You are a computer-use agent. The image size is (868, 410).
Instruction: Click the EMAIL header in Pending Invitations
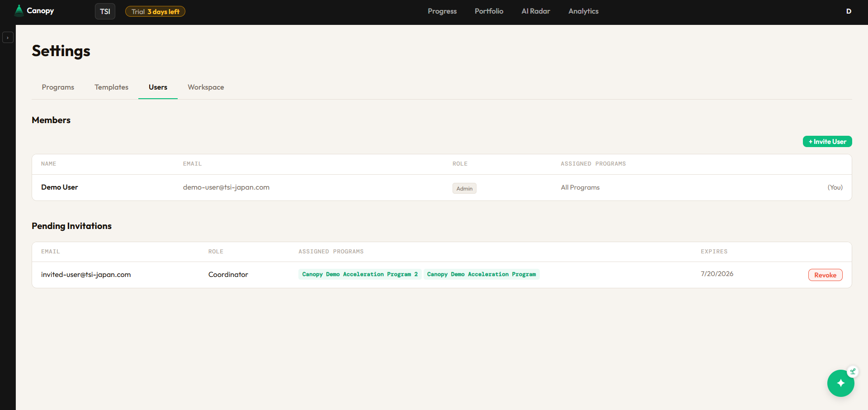(50, 252)
